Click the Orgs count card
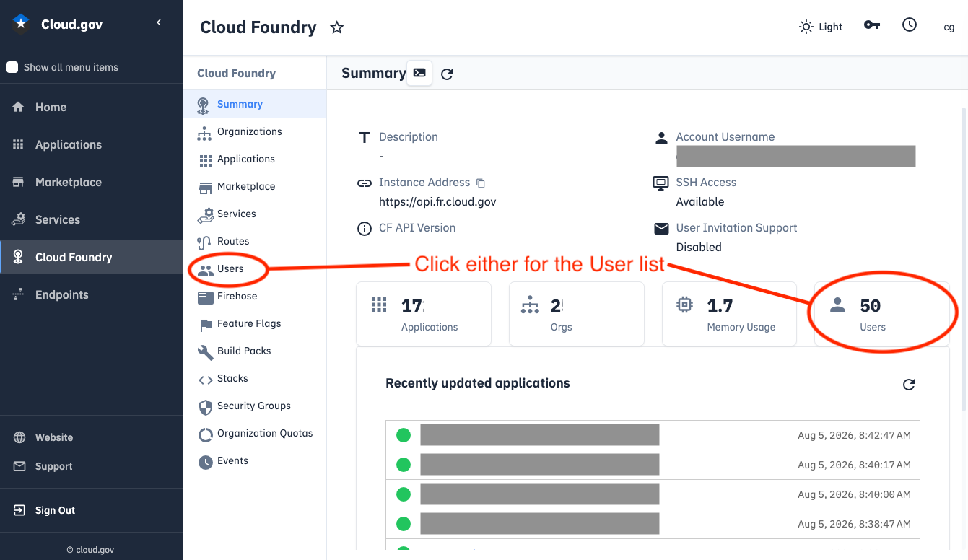 [577, 314]
